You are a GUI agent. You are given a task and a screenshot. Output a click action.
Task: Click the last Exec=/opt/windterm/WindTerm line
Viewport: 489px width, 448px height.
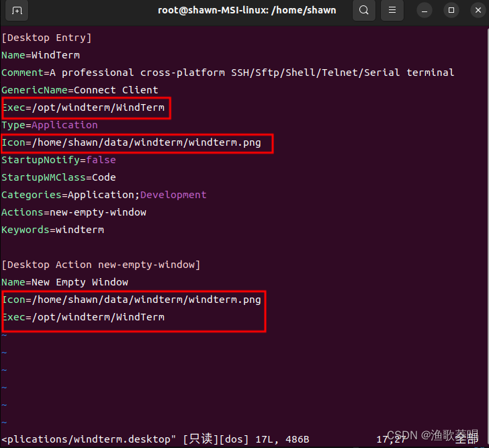click(x=83, y=317)
